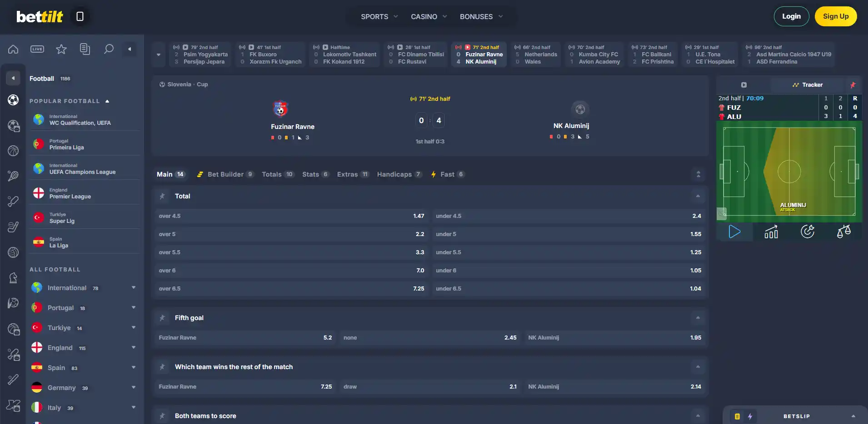This screenshot has width=868, height=424.
Task: Expand the Germany football list
Action: (134, 387)
